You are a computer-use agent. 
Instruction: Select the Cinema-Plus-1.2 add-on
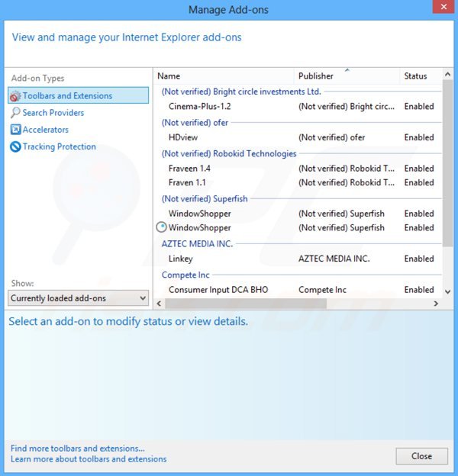click(298, 107)
